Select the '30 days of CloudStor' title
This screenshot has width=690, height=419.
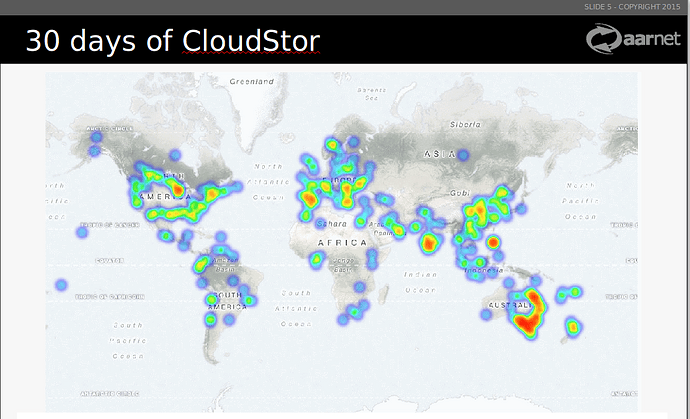[x=173, y=41]
